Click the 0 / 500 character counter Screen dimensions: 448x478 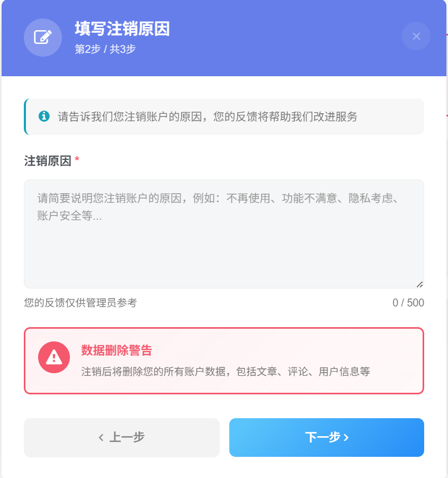pos(408,303)
